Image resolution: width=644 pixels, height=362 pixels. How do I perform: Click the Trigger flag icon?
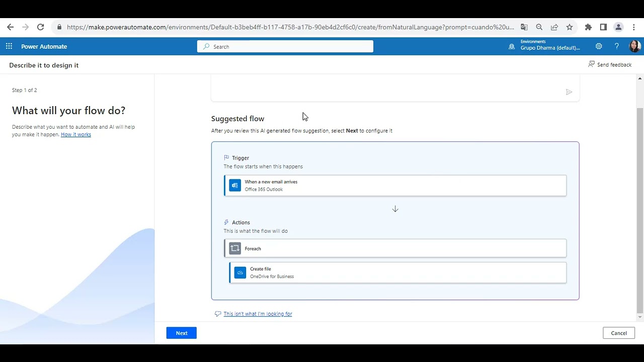[226, 158]
